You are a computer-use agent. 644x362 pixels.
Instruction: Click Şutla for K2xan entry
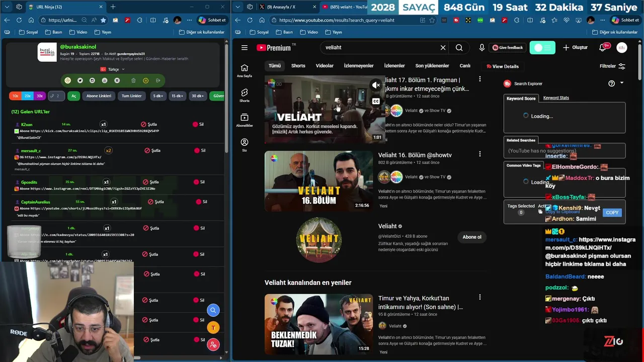pos(149,124)
